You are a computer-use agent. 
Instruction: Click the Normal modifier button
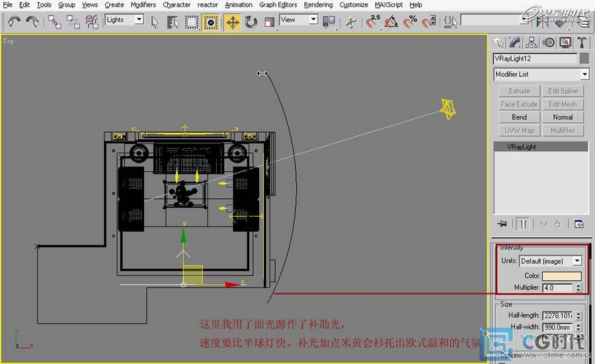[563, 117]
